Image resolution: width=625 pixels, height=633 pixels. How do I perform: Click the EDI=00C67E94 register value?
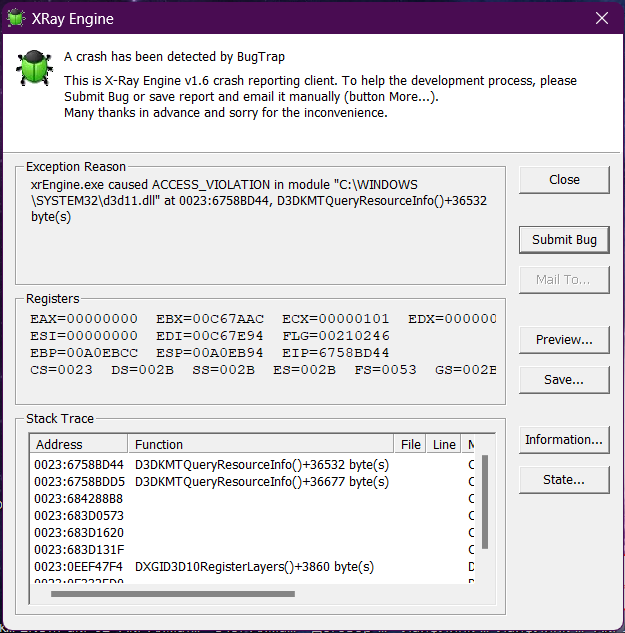coord(210,336)
